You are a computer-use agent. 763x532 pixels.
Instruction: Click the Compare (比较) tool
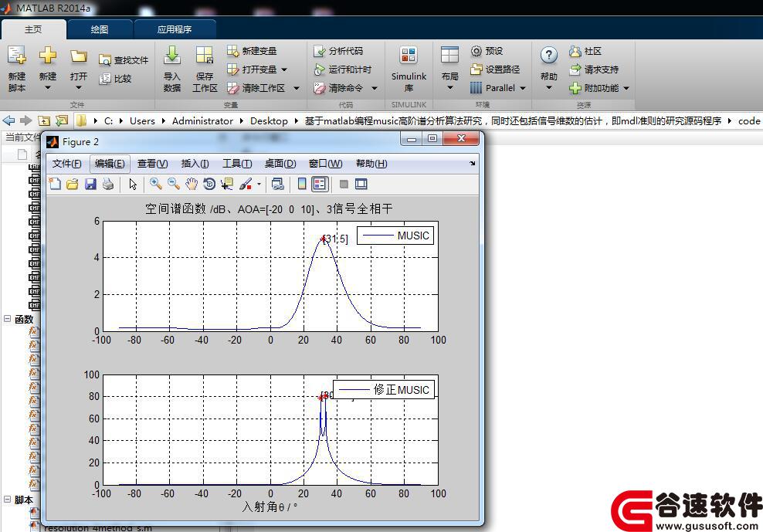click(115, 78)
